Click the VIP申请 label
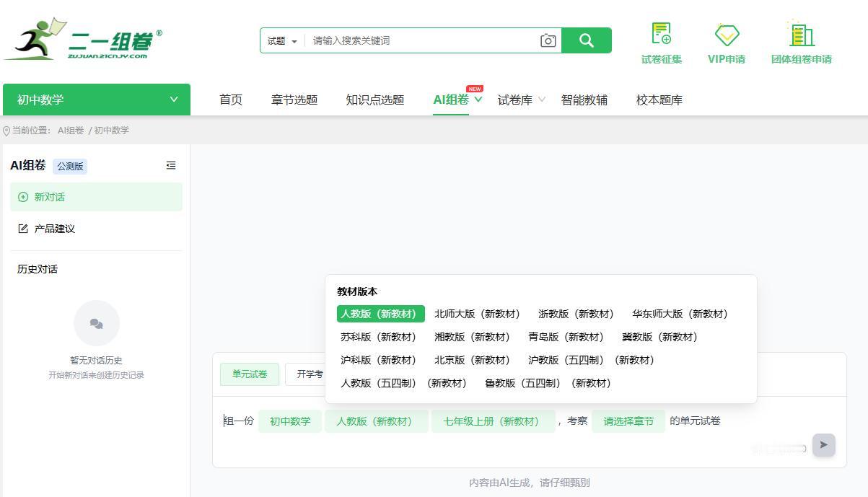Screen dimensions: 868x497 coord(727,59)
